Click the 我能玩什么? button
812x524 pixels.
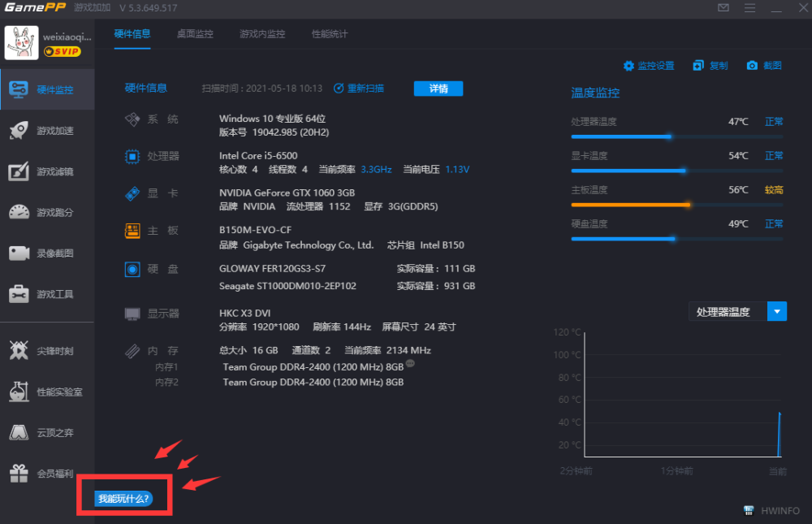(123, 499)
